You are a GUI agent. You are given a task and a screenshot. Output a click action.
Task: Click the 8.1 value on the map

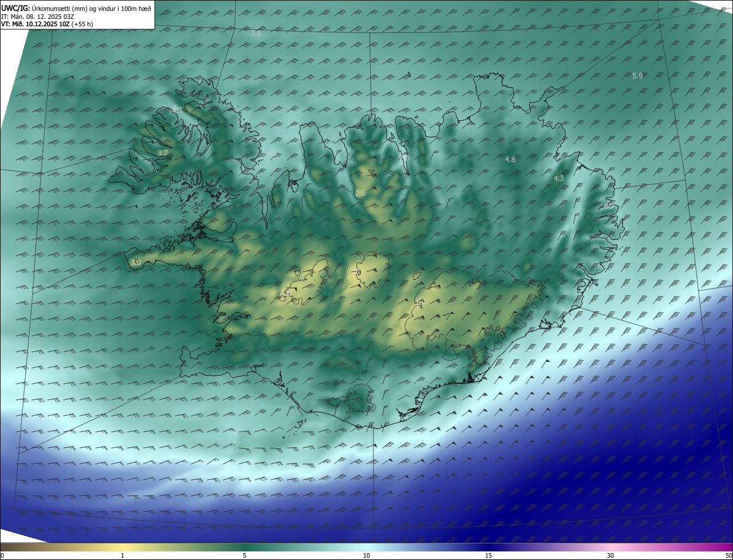point(178,109)
